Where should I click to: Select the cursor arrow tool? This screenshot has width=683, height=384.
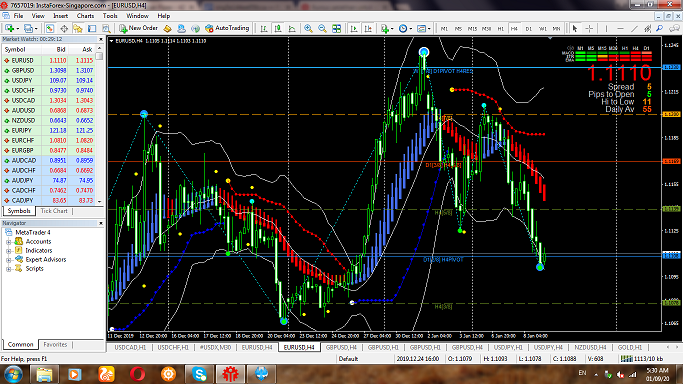click(x=575, y=28)
